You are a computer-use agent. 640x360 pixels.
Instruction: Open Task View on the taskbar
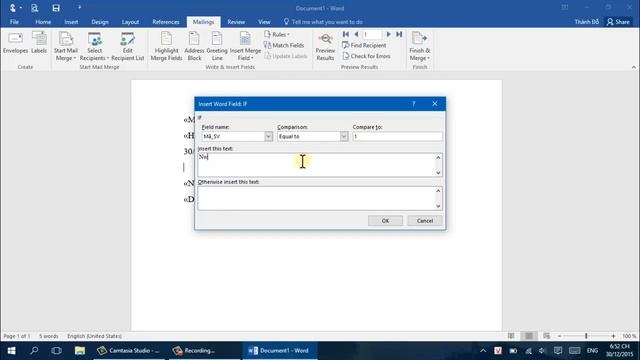tap(56, 351)
